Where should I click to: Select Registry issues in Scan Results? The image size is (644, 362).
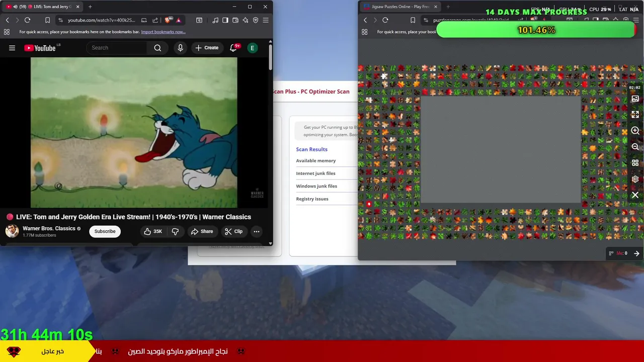(312, 199)
